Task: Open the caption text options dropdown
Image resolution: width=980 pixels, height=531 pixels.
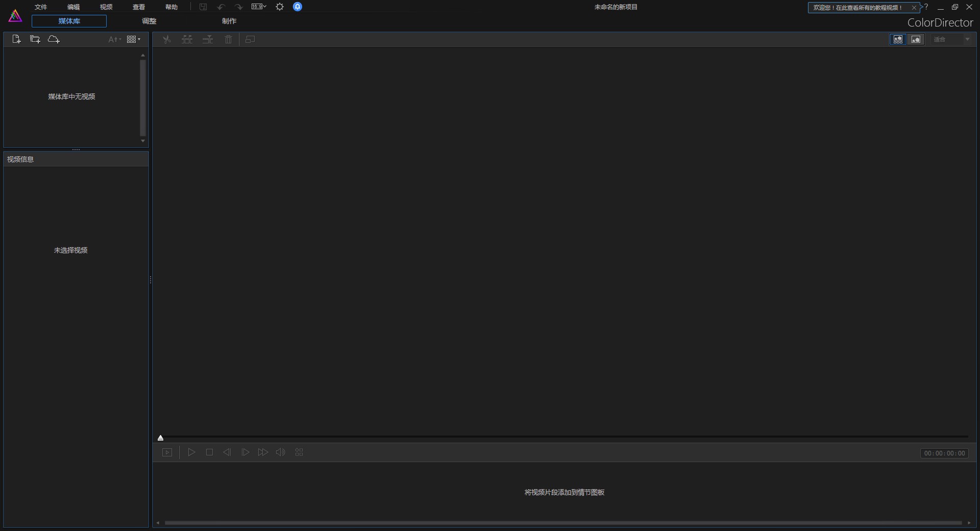Action: pos(113,39)
